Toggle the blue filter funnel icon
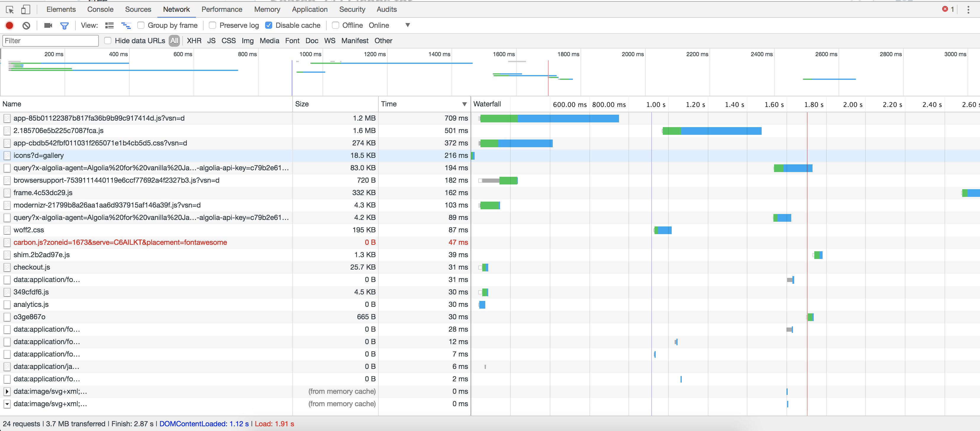This screenshot has width=980, height=431. 64,25
